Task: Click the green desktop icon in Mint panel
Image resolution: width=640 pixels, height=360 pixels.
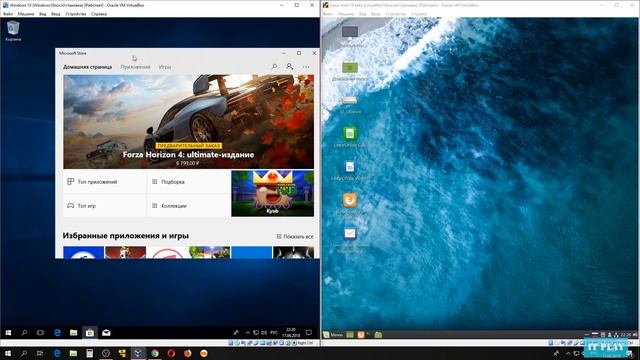Action: 350,335
